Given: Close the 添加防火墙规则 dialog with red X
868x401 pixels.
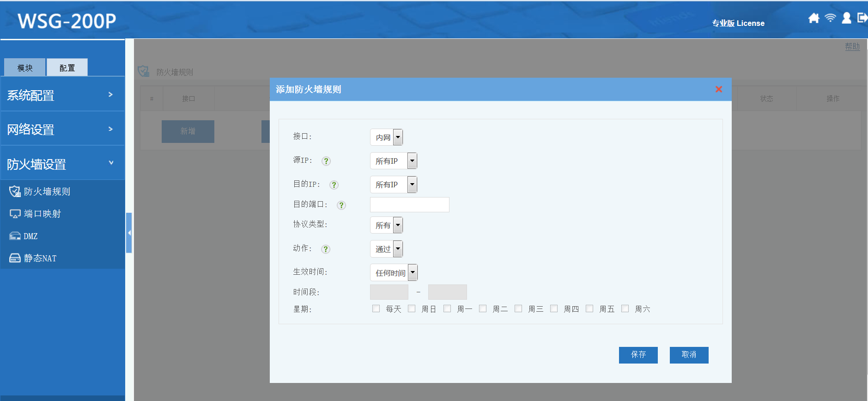Looking at the screenshot, I should [x=718, y=89].
